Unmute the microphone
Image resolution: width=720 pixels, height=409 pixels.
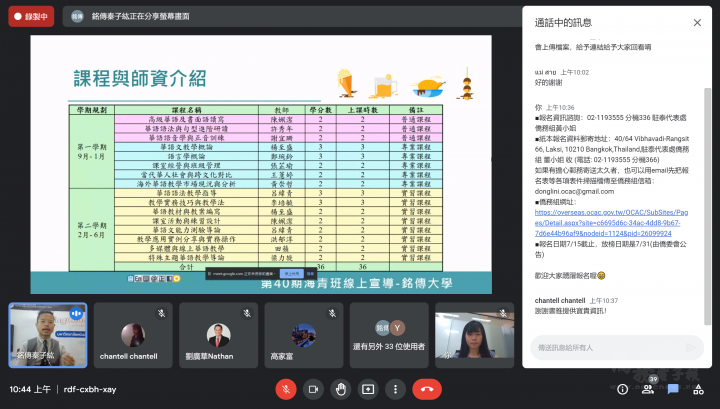pos(286,389)
